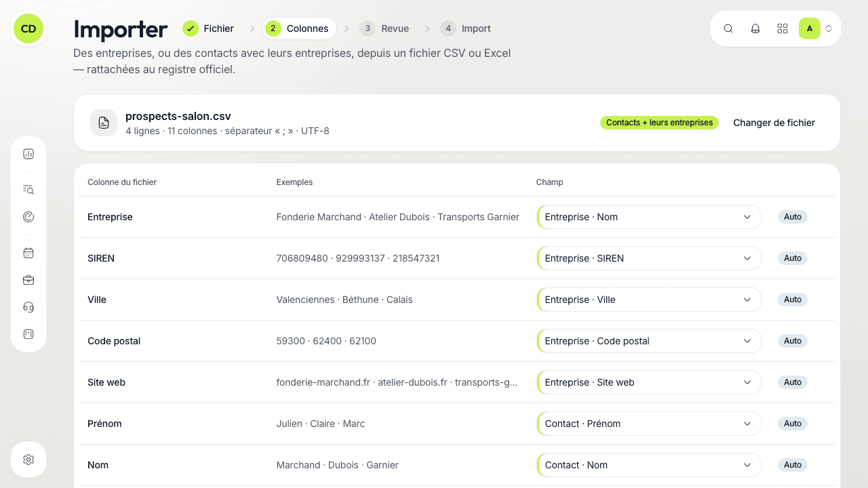The height and width of the screenshot is (488, 868).
Task: Open the bar chart dashboard icon in sidebar
Action: (28, 154)
